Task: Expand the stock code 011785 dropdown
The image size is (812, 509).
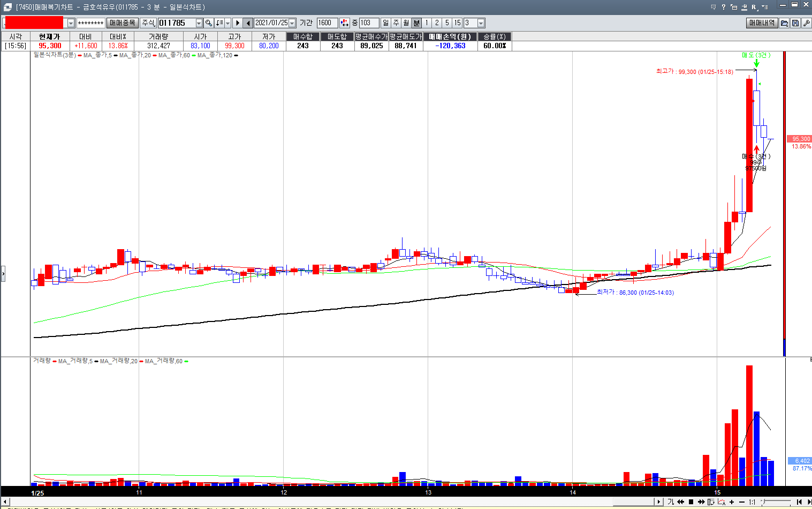Action: 199,23
